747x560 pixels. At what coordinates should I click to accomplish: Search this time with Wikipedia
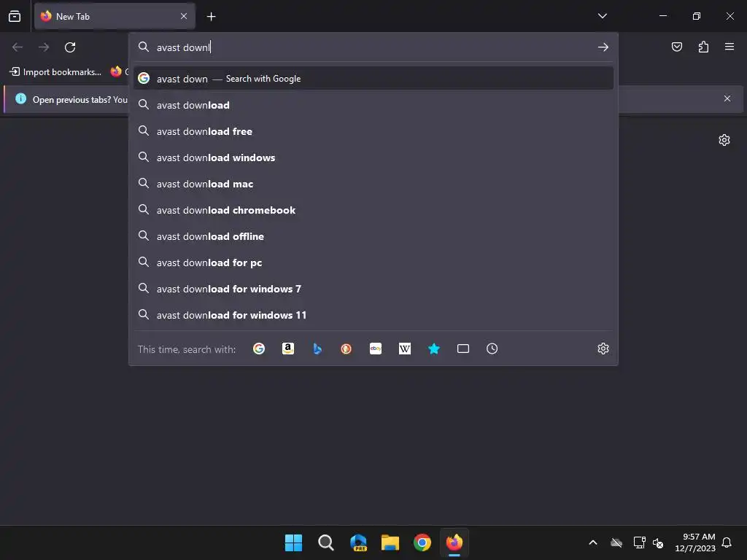(x=404, y=349)
